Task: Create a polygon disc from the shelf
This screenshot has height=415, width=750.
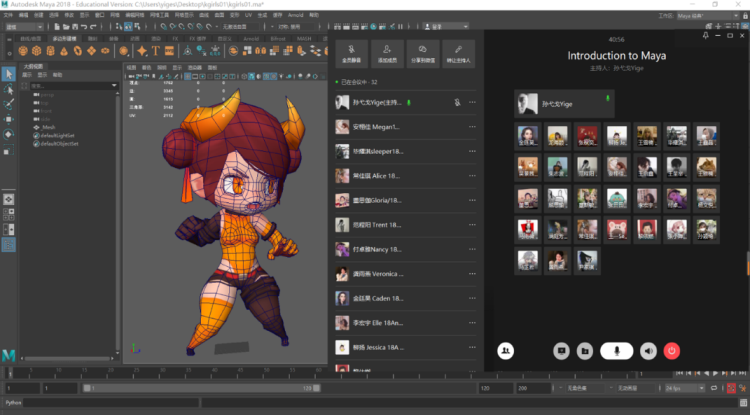Action: [105, 51]
